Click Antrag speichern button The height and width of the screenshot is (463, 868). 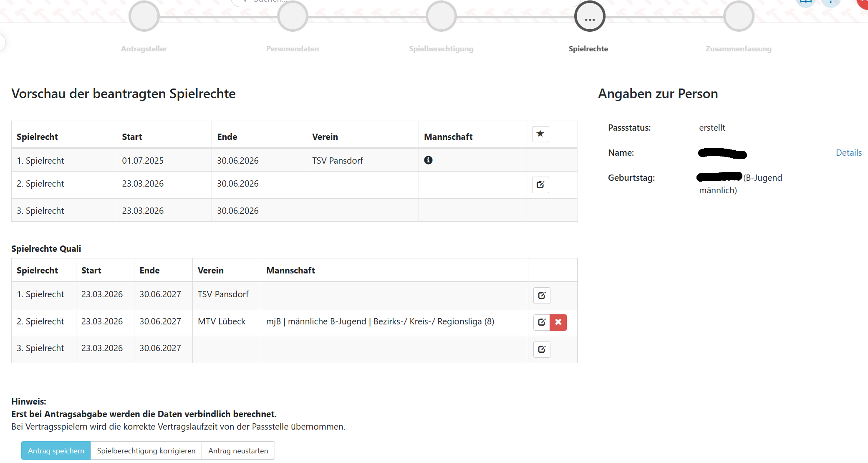[56, 450]
